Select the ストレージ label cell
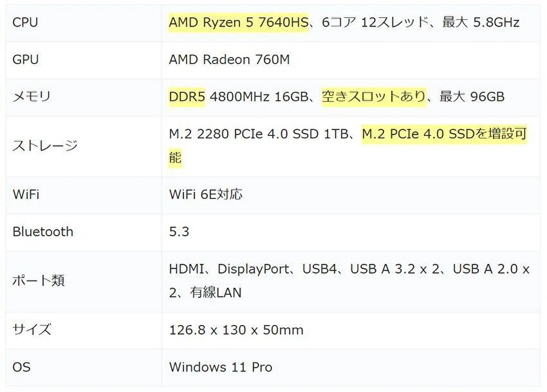 click(84, 146)
